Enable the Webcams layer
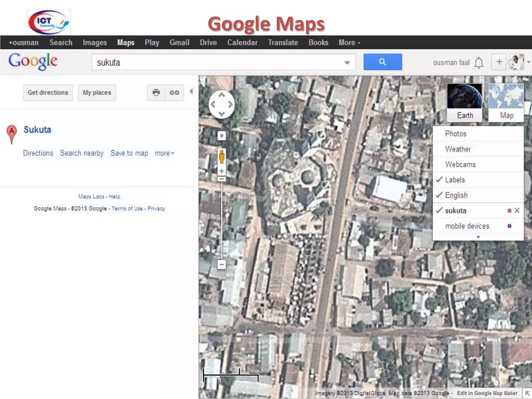The width and height of the screenshot is (532, 399). point(478,164)
